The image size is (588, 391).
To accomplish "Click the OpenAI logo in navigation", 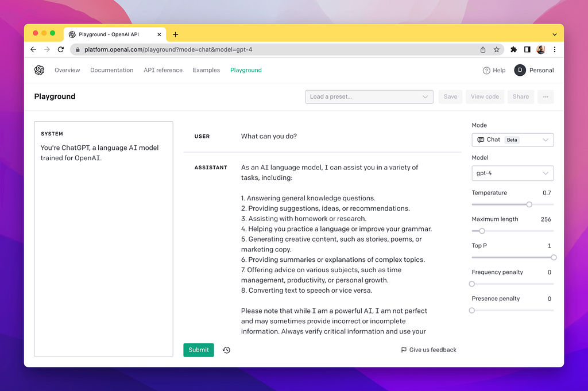I will click(40, 70).
